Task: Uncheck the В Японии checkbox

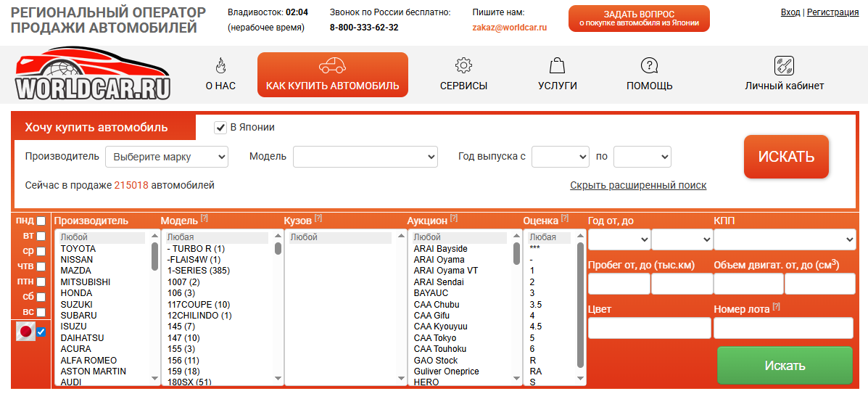Action: 220,128
